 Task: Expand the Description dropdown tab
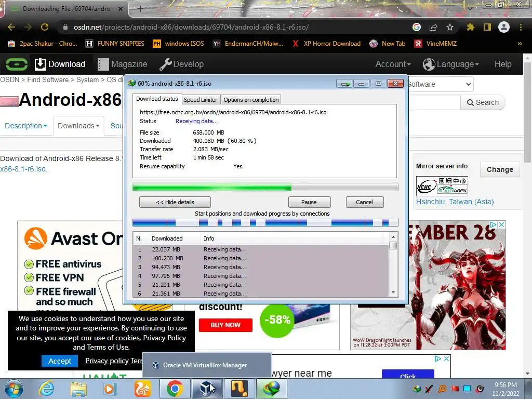(x=26, y=126)
